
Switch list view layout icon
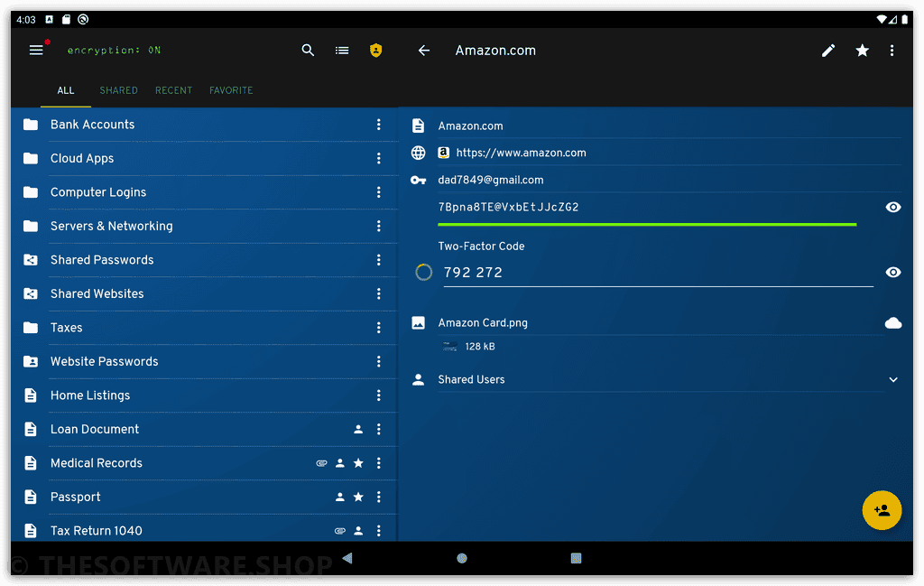click(x=342, y=51)
